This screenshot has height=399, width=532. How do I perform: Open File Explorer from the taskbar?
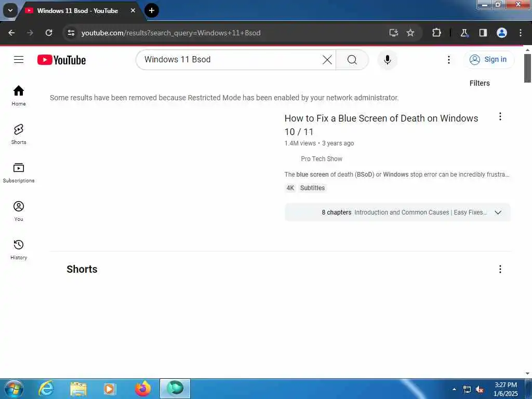click(78, 389)
